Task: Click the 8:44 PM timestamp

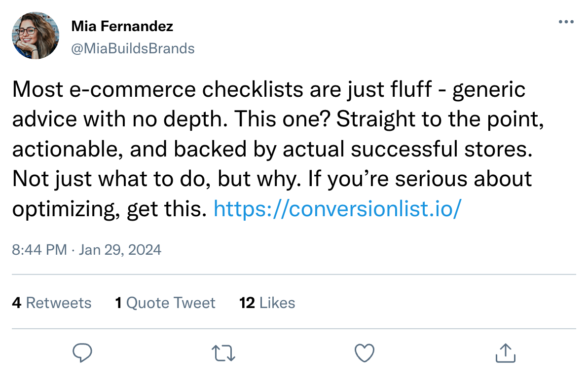Action: (39, 250)
